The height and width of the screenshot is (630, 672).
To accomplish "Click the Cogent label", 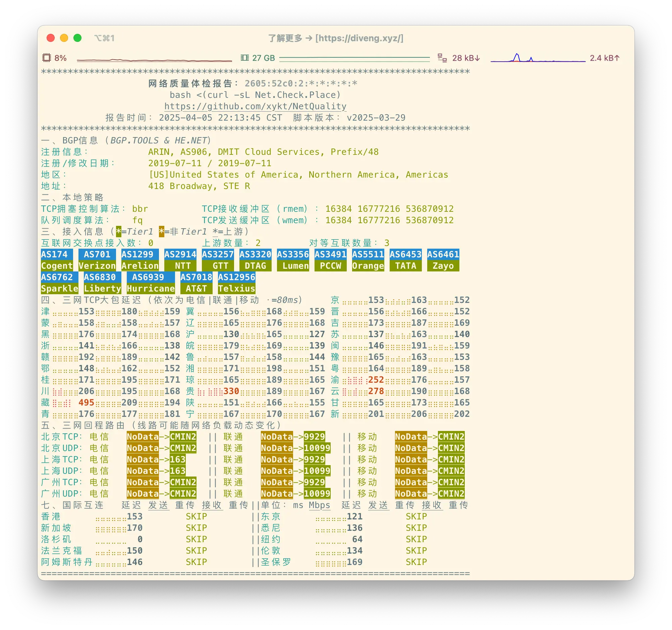I will click(57, 266).
